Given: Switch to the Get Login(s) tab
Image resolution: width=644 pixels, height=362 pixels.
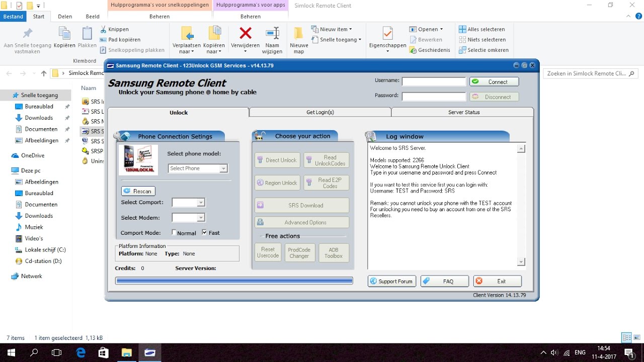Looking at the screenshot, I should point(320,112).
